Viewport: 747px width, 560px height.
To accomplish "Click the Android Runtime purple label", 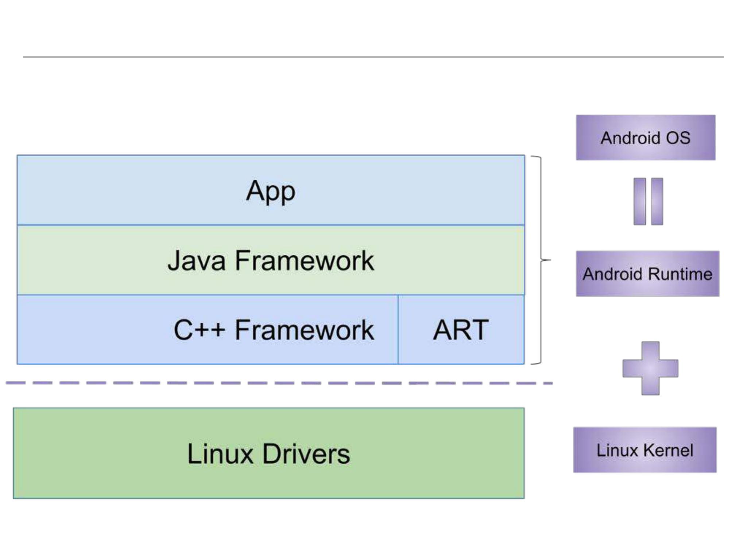I will tap(647, 274).
